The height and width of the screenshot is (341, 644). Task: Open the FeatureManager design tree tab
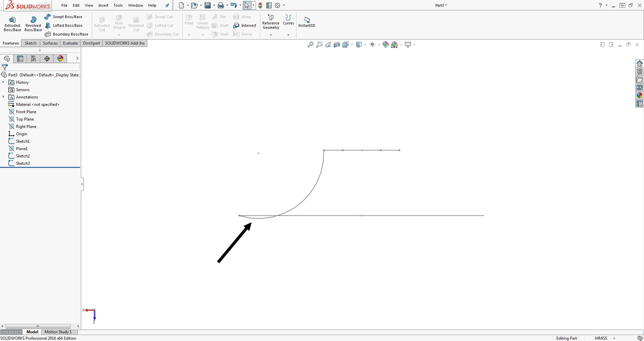(7, 59)
